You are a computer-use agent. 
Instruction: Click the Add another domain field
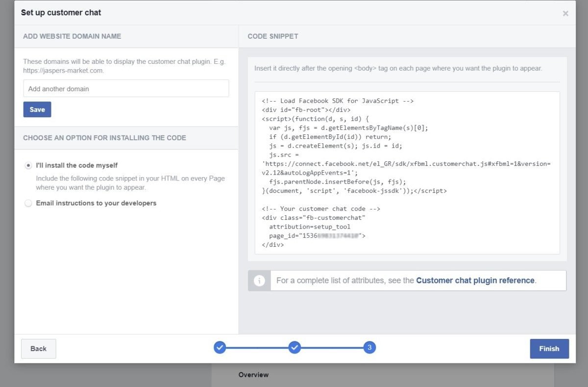click(x=126, y=89)
